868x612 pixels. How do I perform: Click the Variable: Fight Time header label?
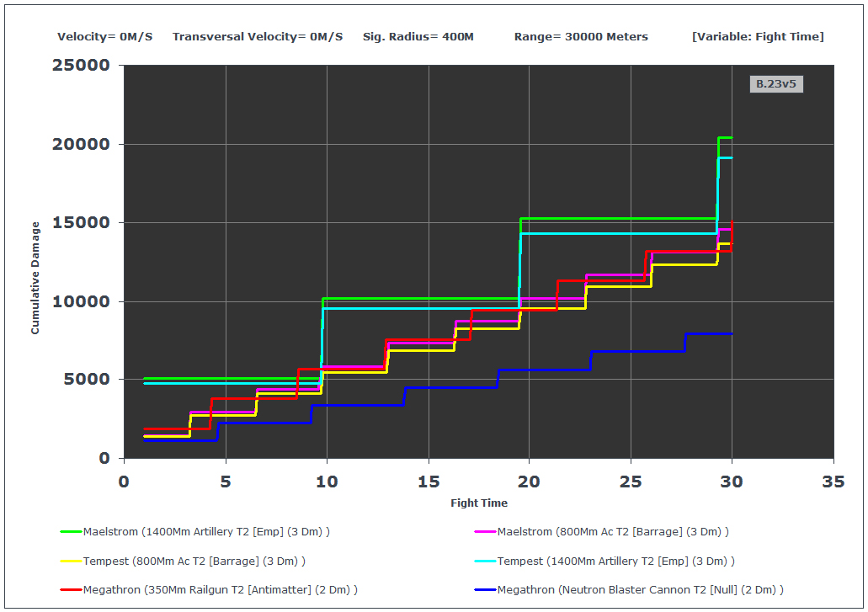click(x=758, y=36)
